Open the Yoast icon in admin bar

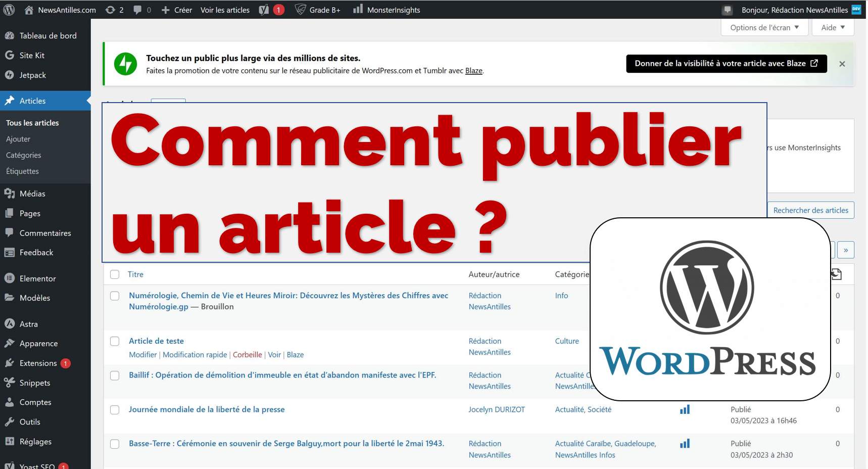click(264, 10)
